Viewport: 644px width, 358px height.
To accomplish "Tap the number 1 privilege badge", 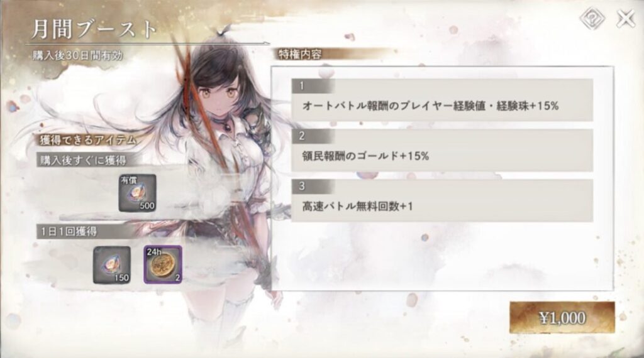I will (303, 85).
